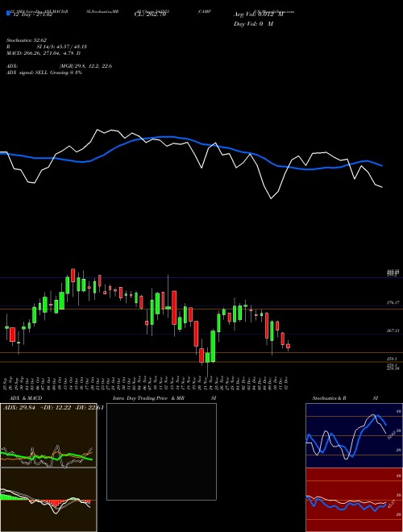
Task: Click the 276.17 price axis label
Action: (x=393, y=302)
